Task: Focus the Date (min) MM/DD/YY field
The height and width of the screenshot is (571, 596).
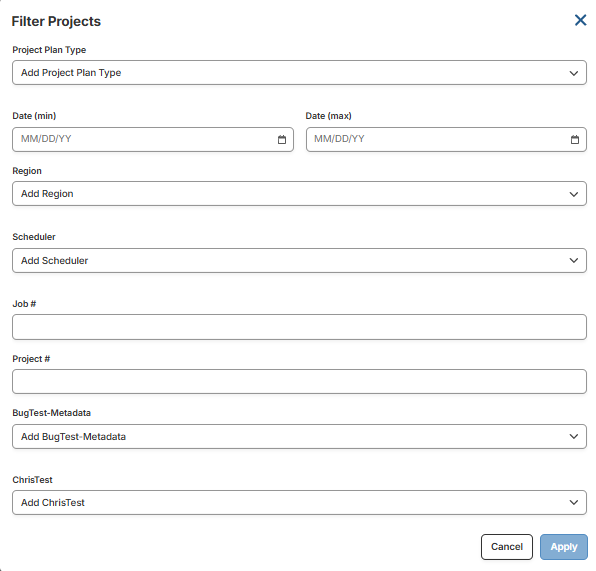Action: click(153, 140)
